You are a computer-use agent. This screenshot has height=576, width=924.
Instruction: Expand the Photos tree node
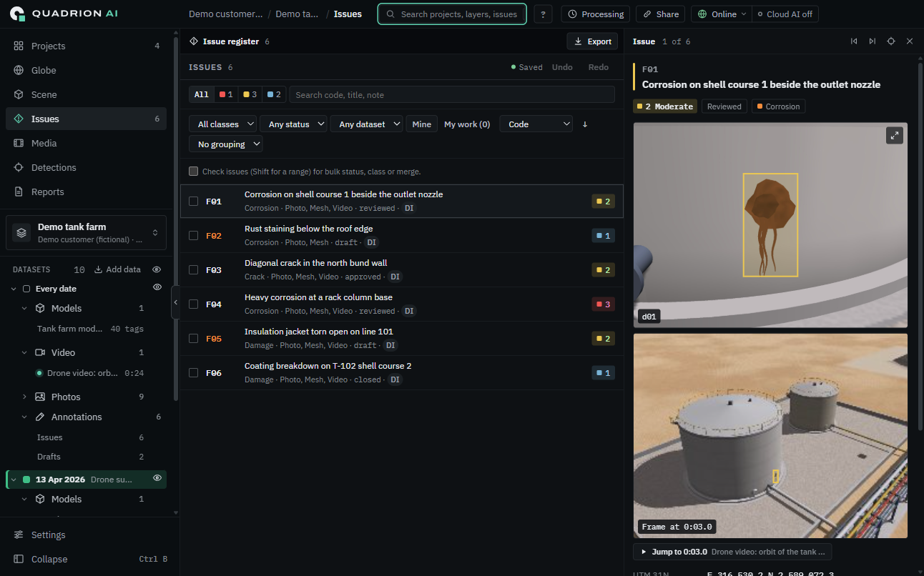point(24,397)
